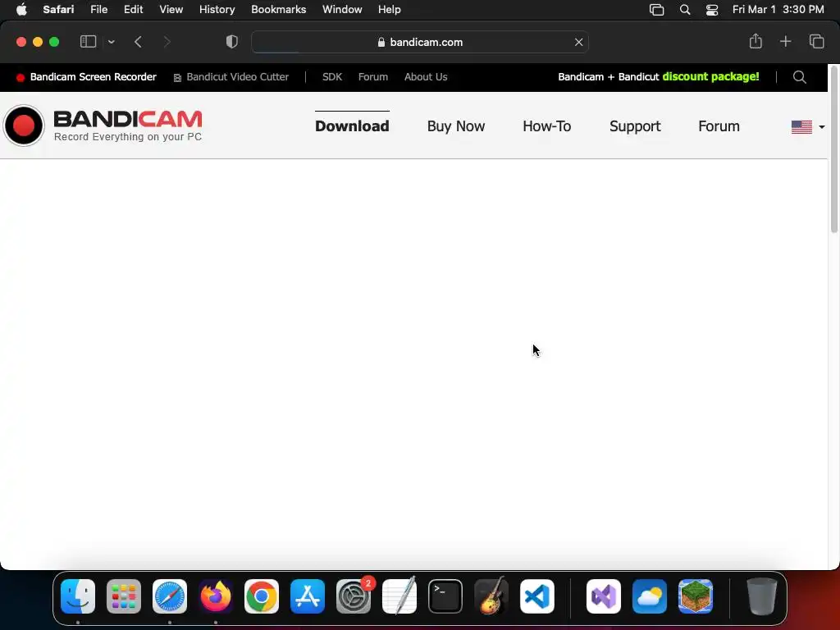The image size is (840, 630).
Task: Open the File menu
Action: click(x=98, y=10)
